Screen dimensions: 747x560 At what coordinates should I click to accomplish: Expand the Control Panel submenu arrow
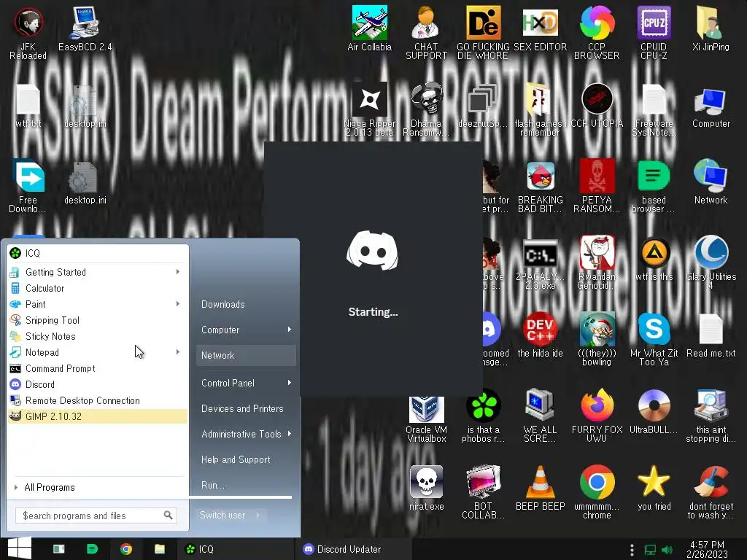click(x=289, y=383)
